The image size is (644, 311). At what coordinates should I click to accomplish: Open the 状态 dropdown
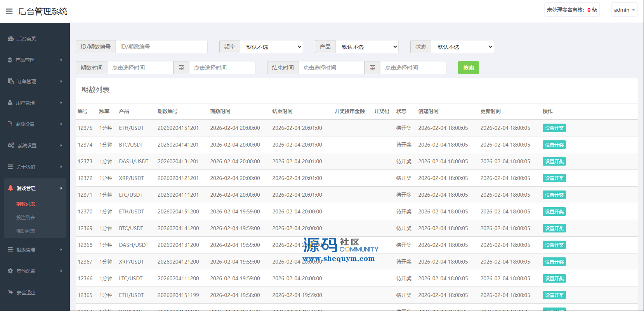462,47
